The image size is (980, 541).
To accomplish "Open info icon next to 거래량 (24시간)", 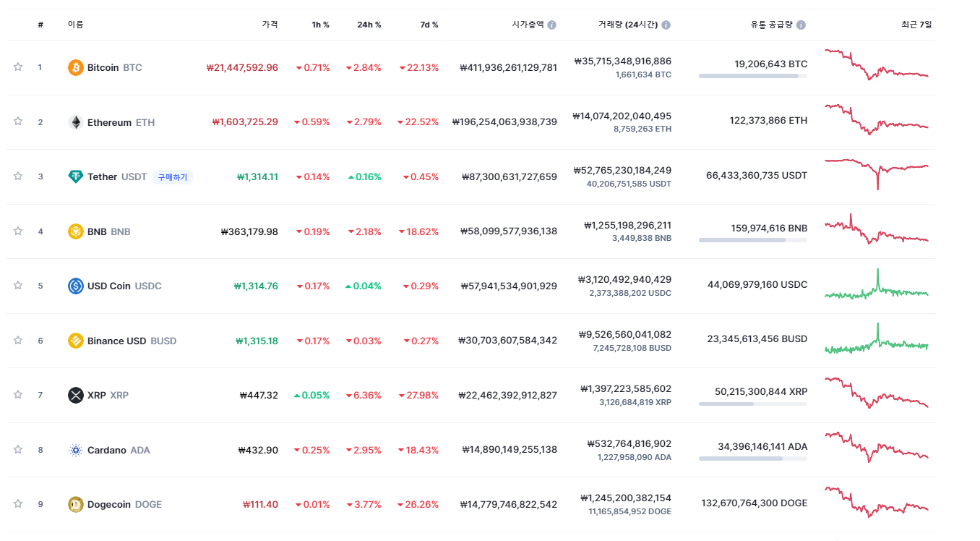I will coord(666,25).
